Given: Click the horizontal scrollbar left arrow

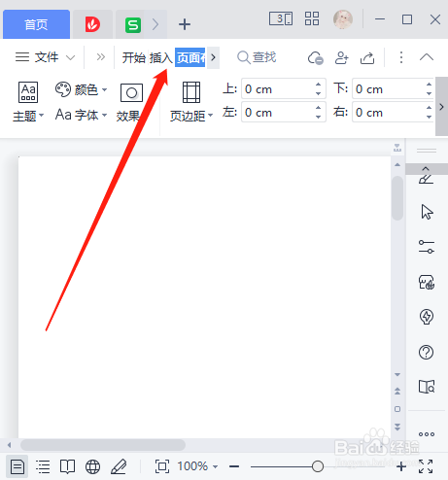Looking at the screenshot, I should tap(9, 445).
